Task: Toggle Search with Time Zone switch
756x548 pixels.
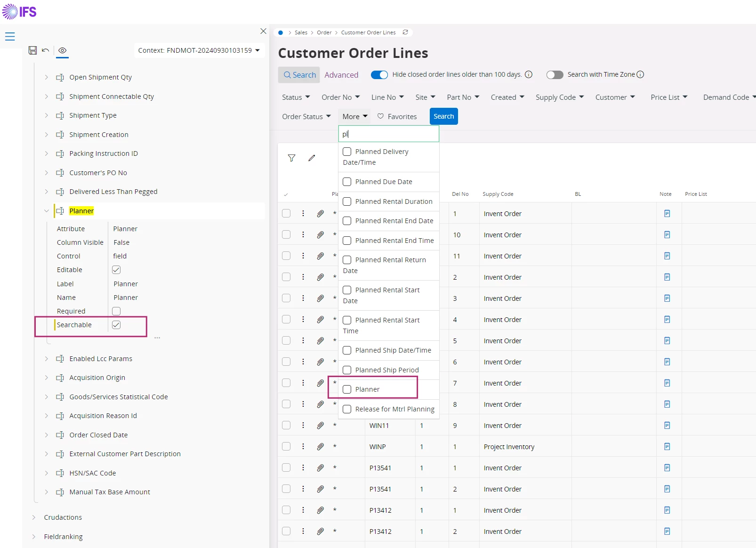Action: [555, 74]
